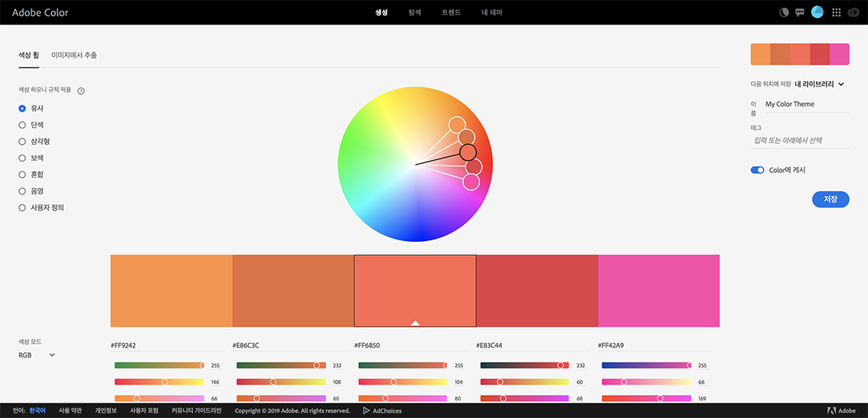This screenshot has width=868, height=418.
Task: Click the 146 green value of #FF9242
Action: [x=215, y=382]
